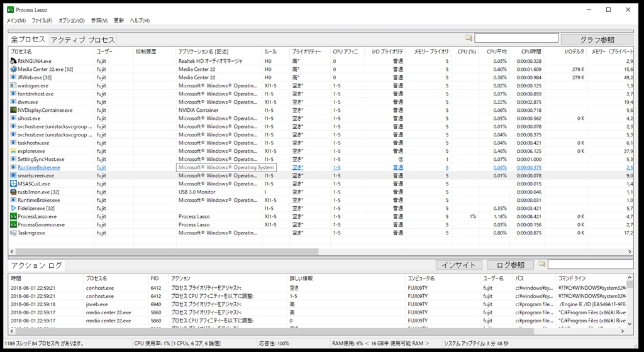
Task: Click the sihost.exe process icon
Action: [x=13, y=118]
